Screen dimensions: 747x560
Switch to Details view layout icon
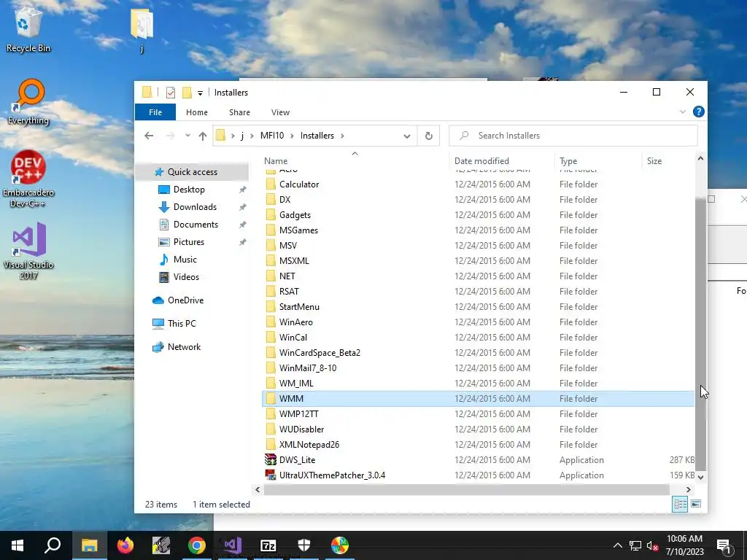click(680, 504)
